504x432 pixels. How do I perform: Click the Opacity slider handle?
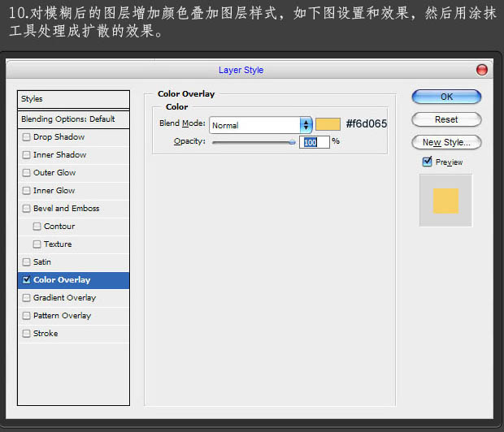292,142
